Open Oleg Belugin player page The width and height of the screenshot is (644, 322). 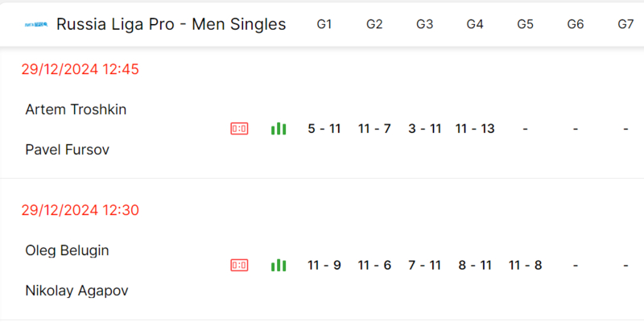[67, 250]
